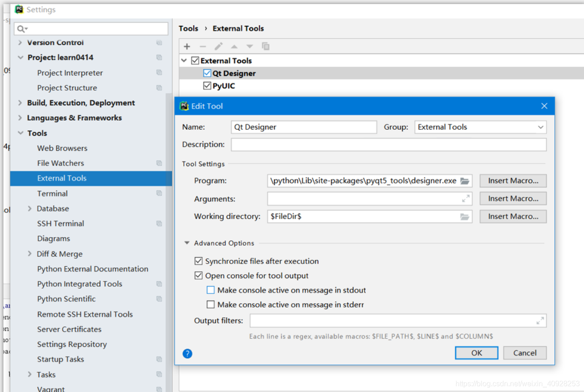Click project-level icon beside Python Scientific
The width and height of the screenshot is (584, 392).
(159, 299)
